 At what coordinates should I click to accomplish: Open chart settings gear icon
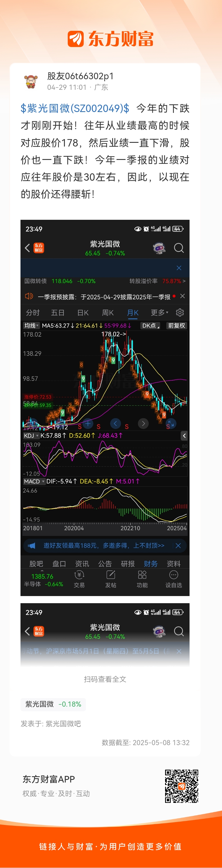point(180,312)
